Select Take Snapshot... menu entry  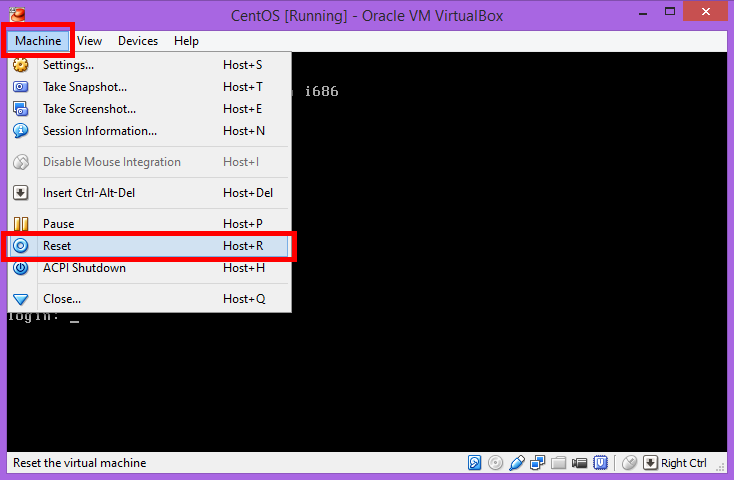click(x=150, y=87)
